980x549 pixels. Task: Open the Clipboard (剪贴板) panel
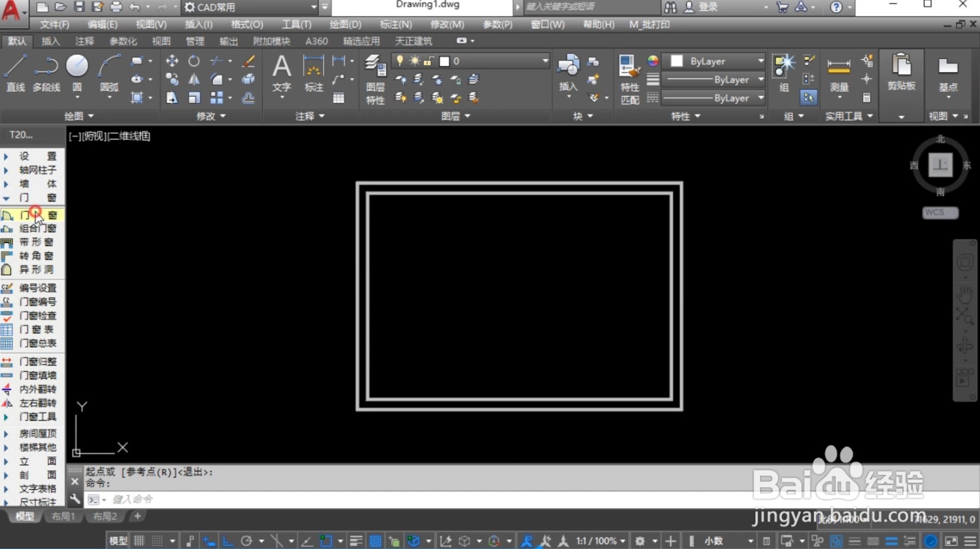point(901,73)
